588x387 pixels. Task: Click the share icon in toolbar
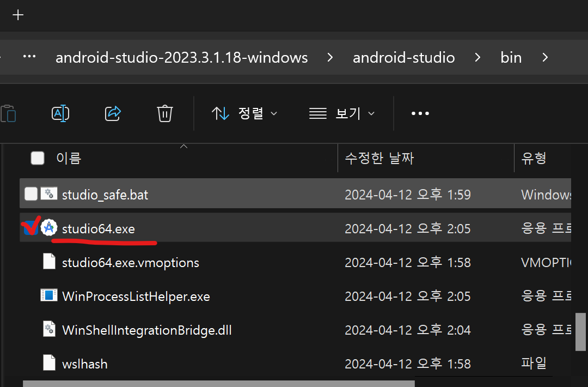113,113
